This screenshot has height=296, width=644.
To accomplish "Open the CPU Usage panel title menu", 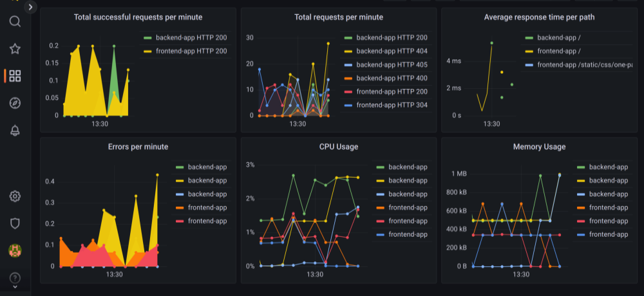I will [339, 147].
